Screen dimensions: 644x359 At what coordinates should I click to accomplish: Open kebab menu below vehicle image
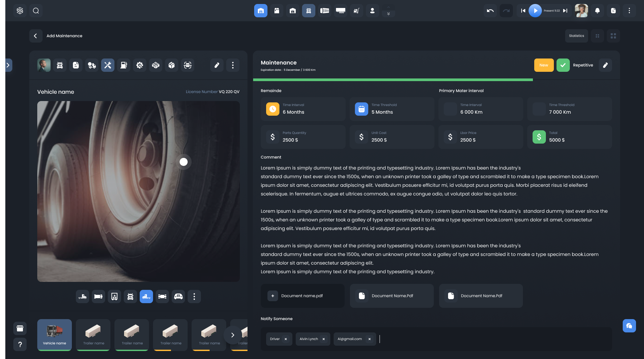click(194, 297)
